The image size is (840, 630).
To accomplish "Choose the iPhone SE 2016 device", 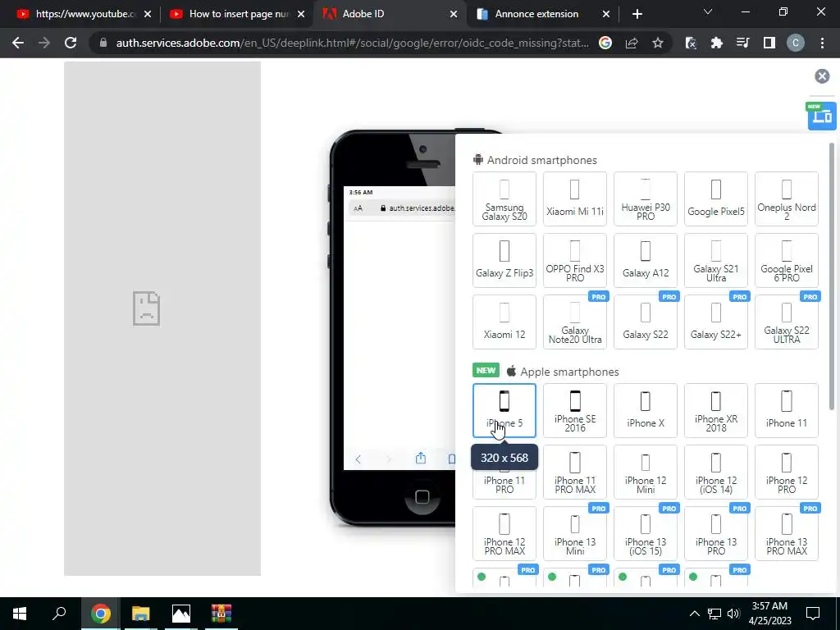I will click(575, 410).
